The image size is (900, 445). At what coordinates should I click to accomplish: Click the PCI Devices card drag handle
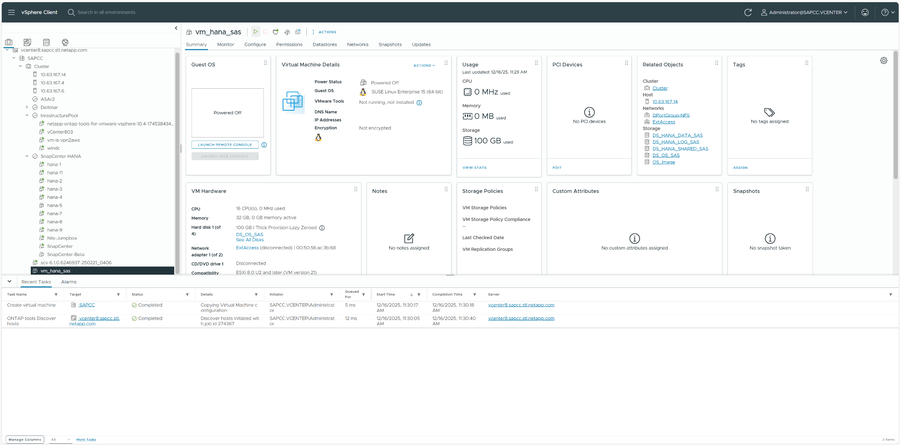626,63
